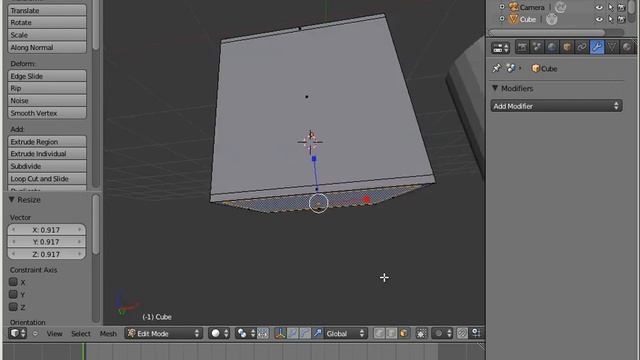This screenshot has width=640, height=360.
Task: Choose vertex select mode icon
Action: [x=379, y=333]
